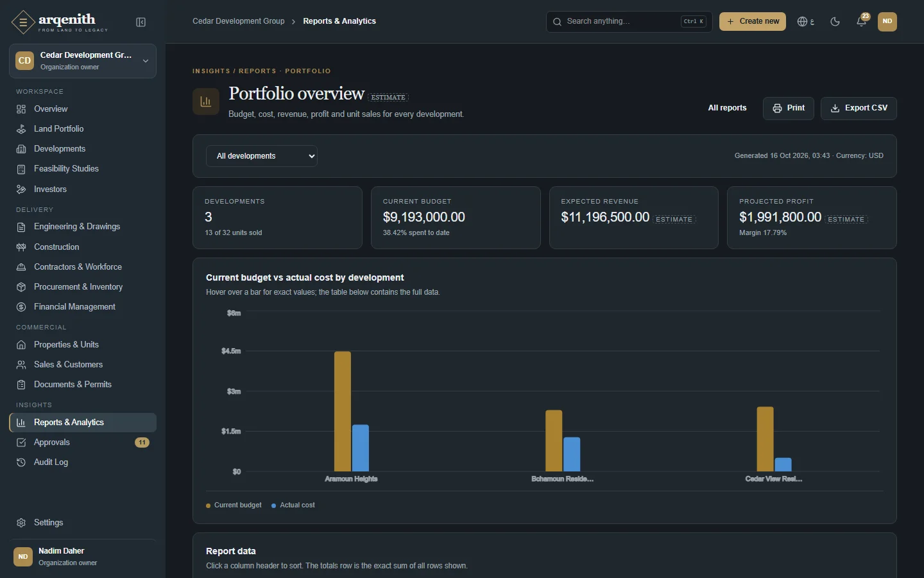This screenshot has width=924, height=578.
Task: Click the Developments building icon
Action: pos(21,149)
